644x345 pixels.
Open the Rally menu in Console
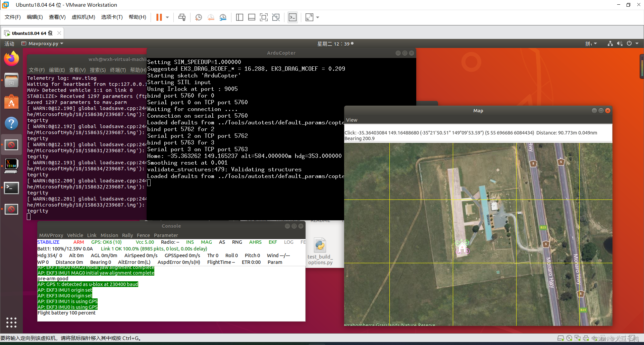(127, 235)
